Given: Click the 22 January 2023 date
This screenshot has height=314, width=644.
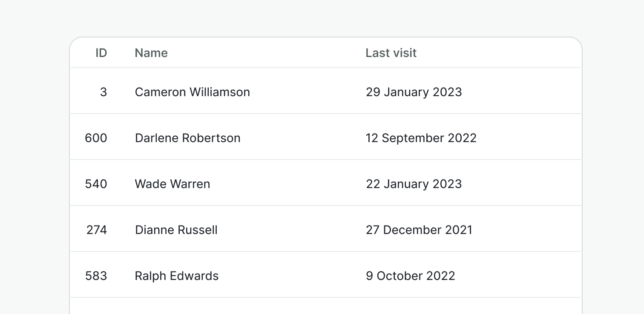Looking at the screenshot, I should coord(414,184).
